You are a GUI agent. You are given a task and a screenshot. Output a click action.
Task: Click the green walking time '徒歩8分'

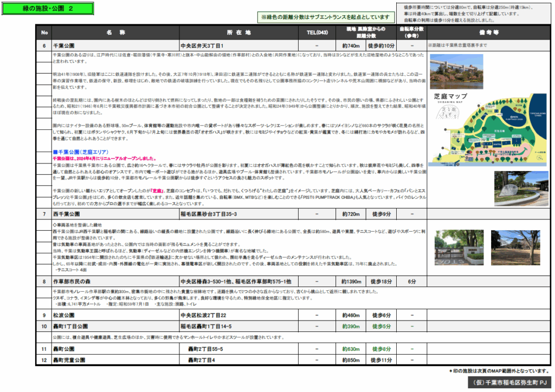point(381,349)
